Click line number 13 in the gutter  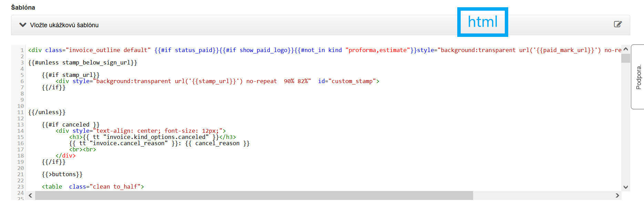click(x=21, y=125)
